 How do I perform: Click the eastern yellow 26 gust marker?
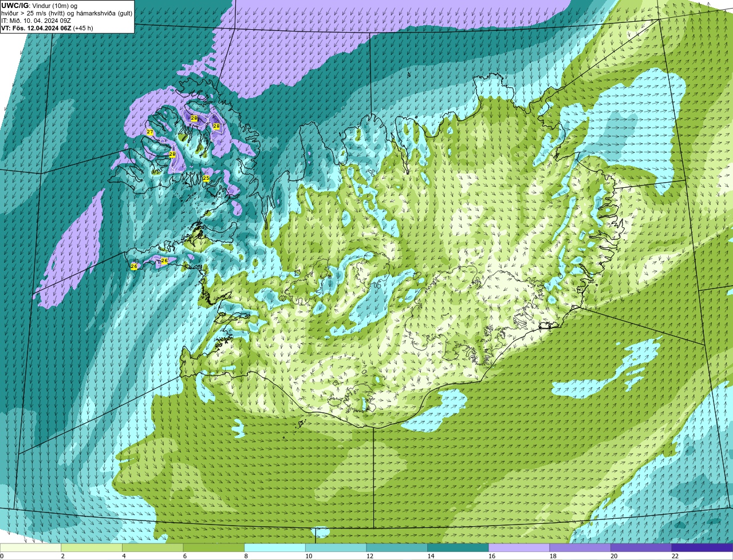point(164,261)
